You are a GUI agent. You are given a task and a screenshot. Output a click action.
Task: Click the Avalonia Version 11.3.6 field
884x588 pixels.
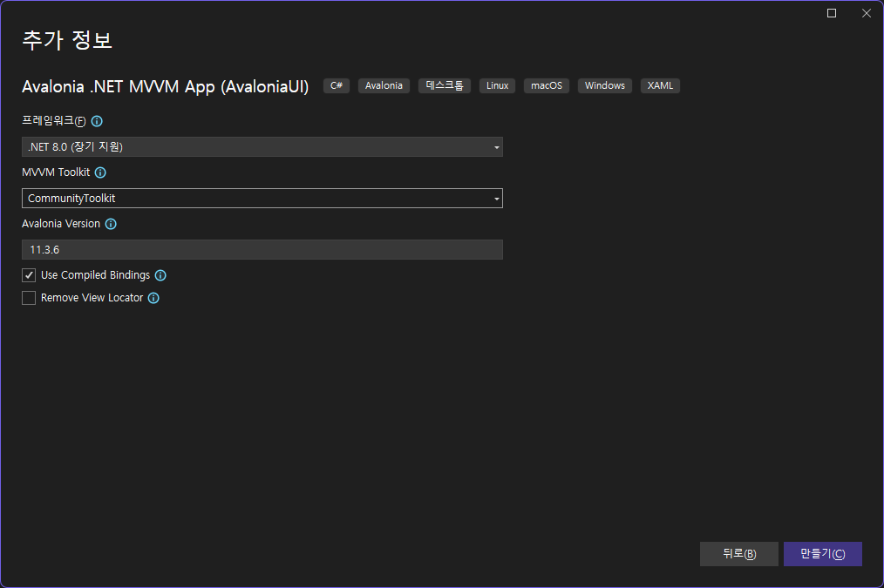(262, 249)
